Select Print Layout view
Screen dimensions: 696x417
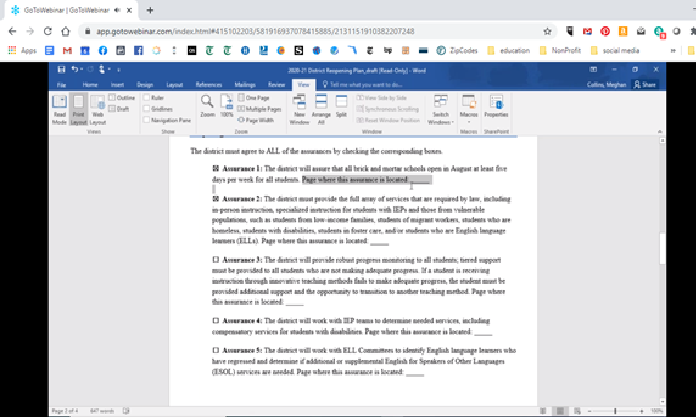click(79, 110)
